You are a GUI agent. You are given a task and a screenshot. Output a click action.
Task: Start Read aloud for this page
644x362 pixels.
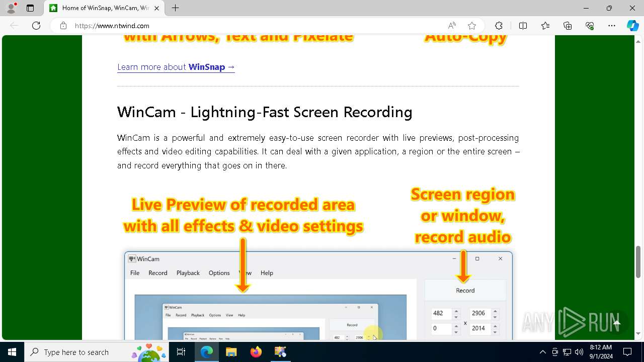pyautogui.click(x=452, y=26)
